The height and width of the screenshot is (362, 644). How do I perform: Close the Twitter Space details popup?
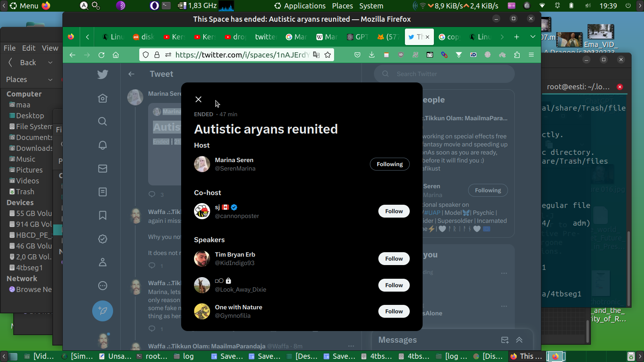pos(198,99)
